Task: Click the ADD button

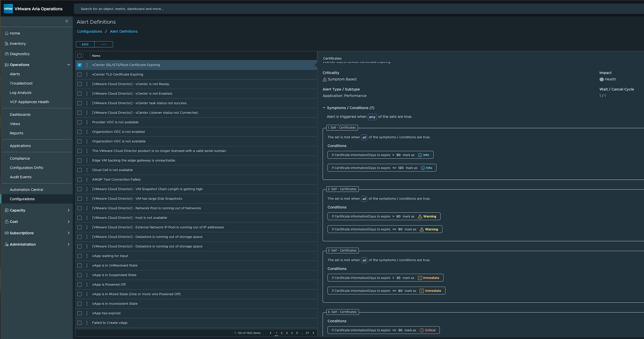Action: coord(85,44)
